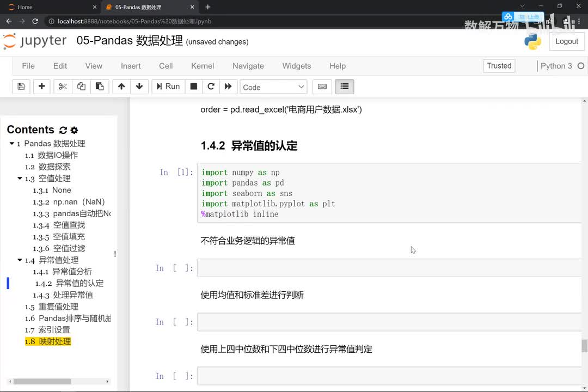The height and width of the screenshot is (392, 588).
Task: Toggle the table of contents sidebar
Action: (x=344, y=87)
